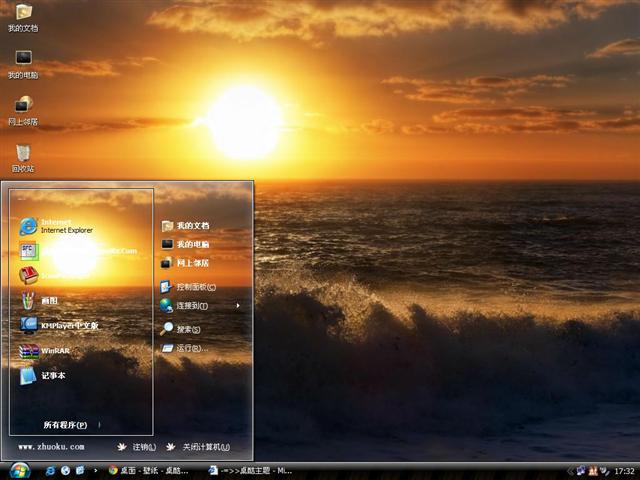Image resolution: width=640 pixels, height=480 pixels.
Task: Select the 我的电脑 desktop icon
Action: tap(23, 62)
